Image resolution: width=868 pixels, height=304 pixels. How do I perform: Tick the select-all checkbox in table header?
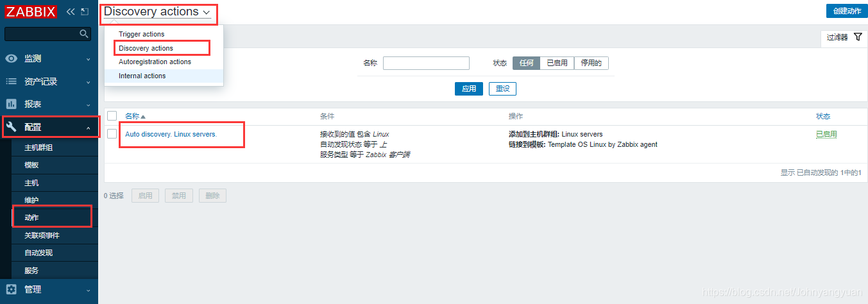tap(112, 116)
